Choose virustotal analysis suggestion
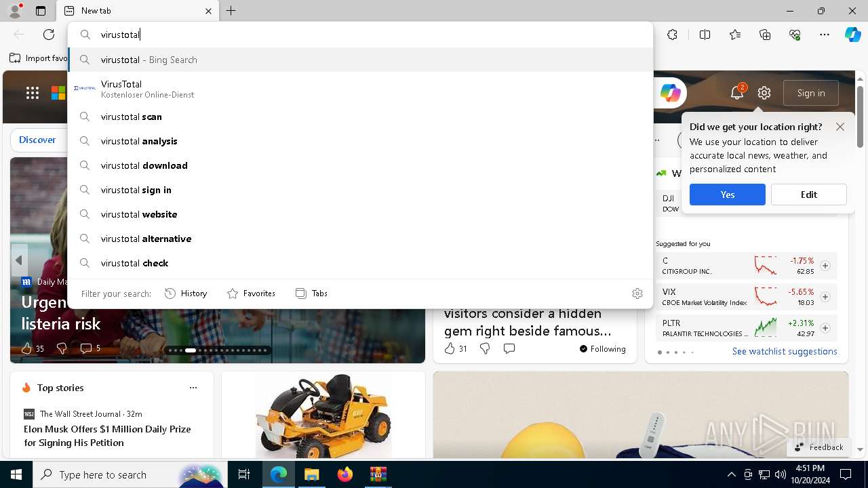Viewport: 868px width, 488px height. tap(361, 141)
